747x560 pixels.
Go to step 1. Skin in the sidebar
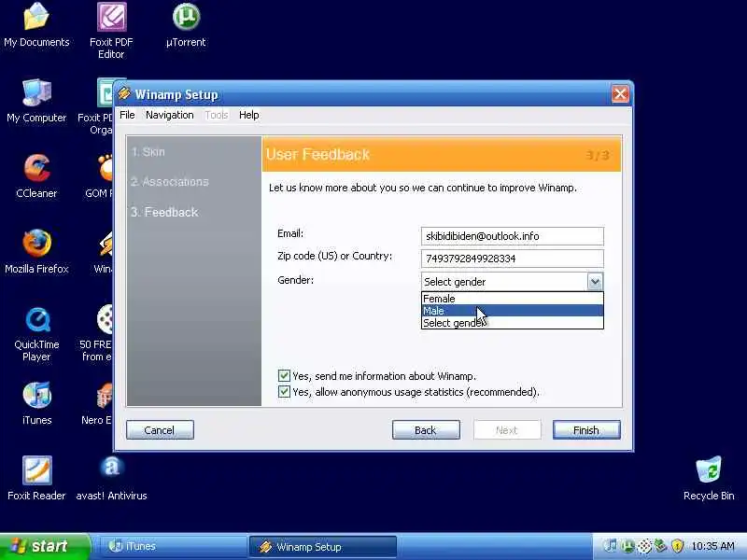(x=148, y=152)
